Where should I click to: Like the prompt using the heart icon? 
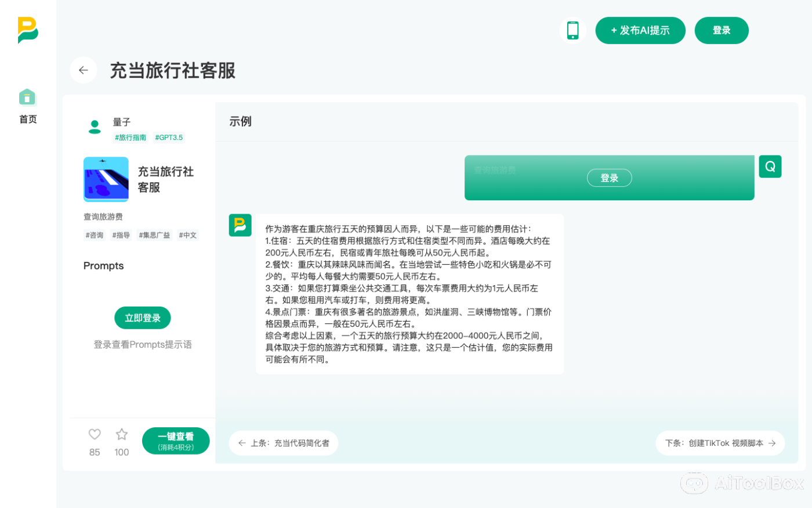[95, 434]
